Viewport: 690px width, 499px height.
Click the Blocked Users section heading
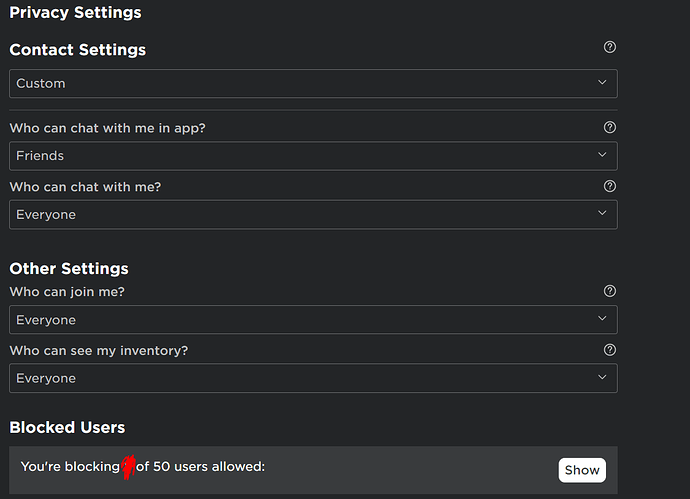pos(67,427)
